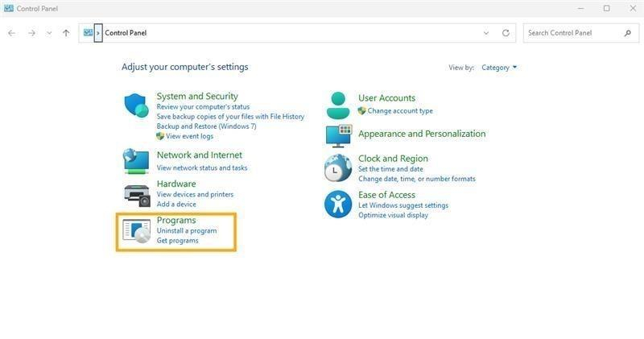Select the Hardware printer icon

point(137,195)
